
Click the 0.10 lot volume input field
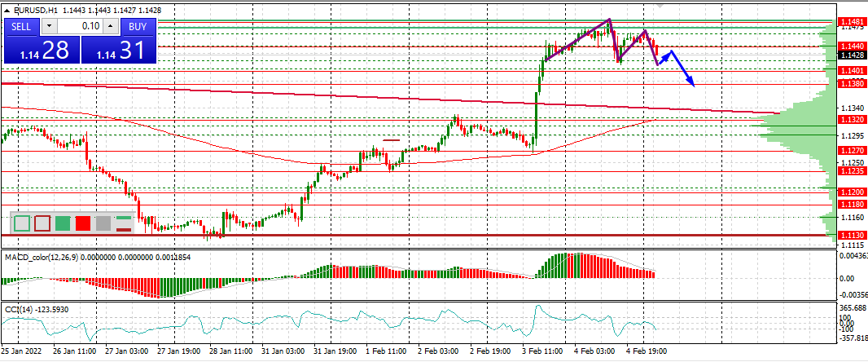[80, 26]
